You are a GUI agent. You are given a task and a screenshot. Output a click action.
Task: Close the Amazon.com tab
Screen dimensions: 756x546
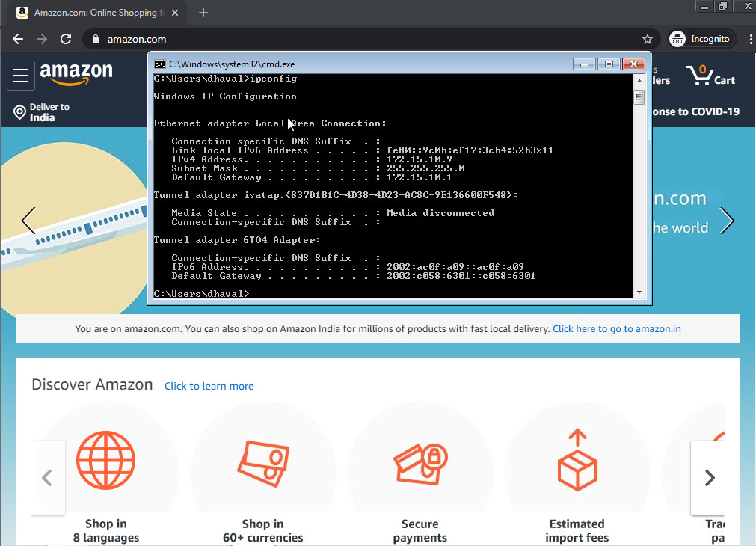tap(175, 13)
